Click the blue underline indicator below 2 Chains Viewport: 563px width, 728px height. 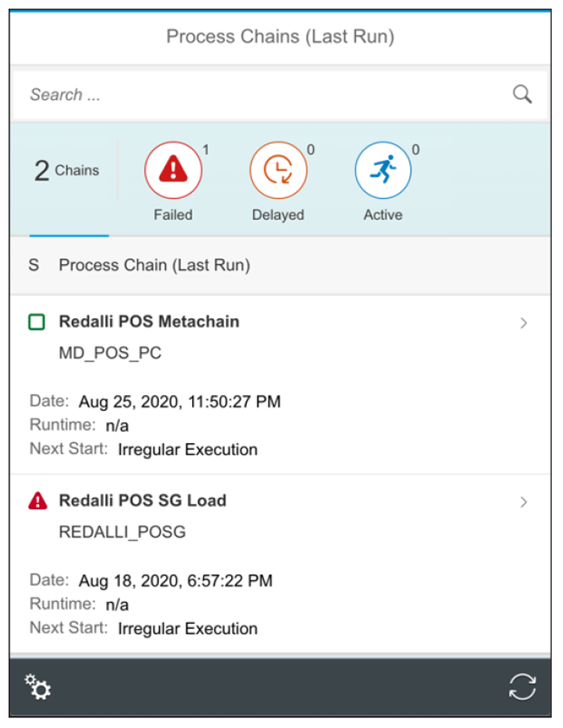pos(70,235)
